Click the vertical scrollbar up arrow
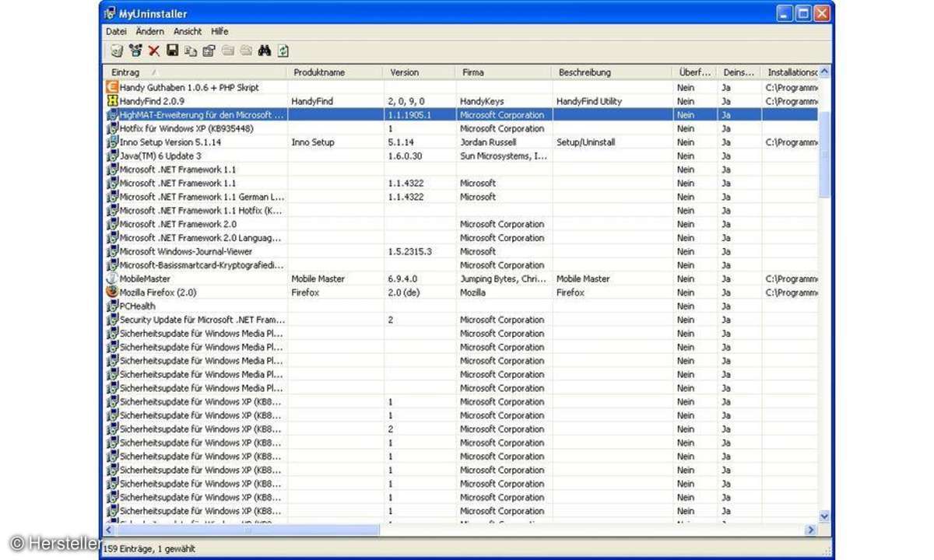Screen dimensions: 934x560 (x=824, y=72)
